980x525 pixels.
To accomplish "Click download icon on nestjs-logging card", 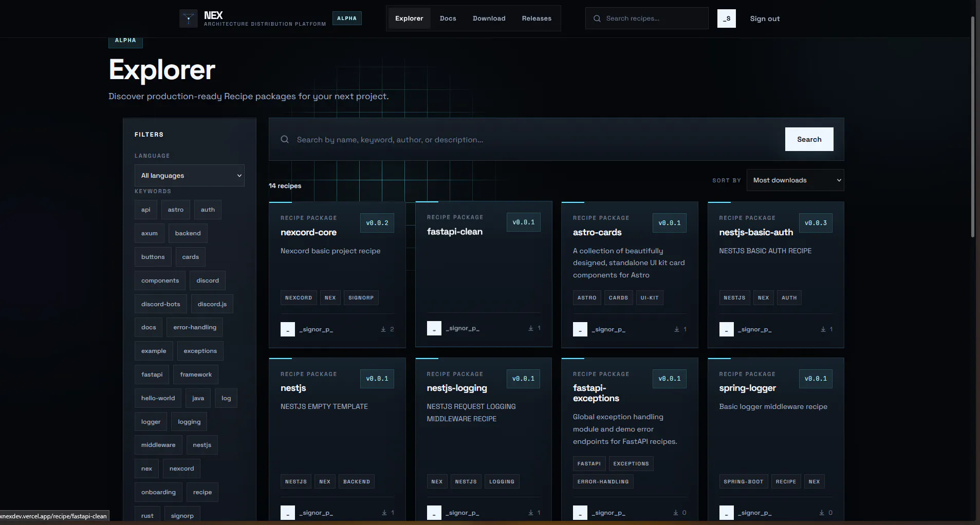I will point(531,513).
